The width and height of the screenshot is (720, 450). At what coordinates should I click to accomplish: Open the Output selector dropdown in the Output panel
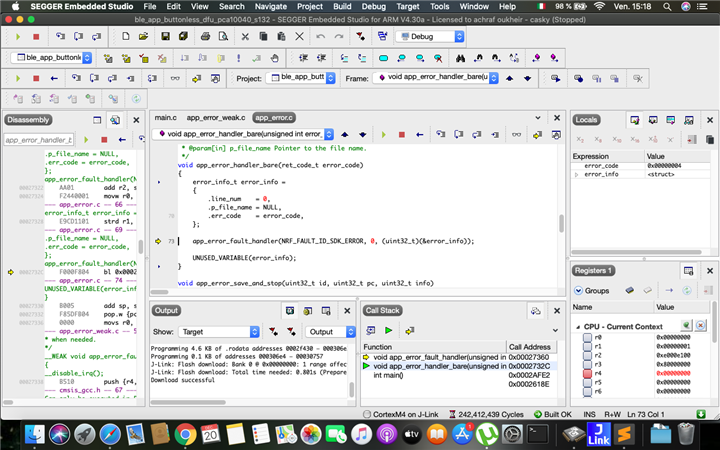330,332
